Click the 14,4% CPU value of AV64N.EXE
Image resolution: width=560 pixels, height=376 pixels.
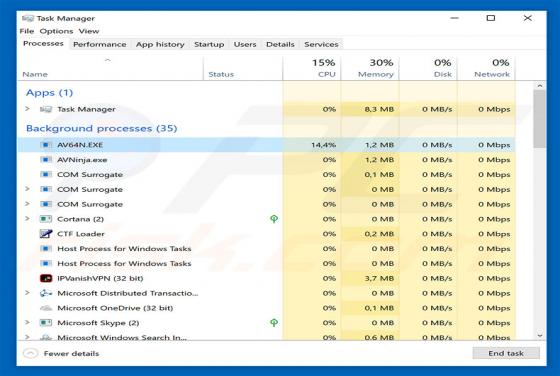coord(323,145)
